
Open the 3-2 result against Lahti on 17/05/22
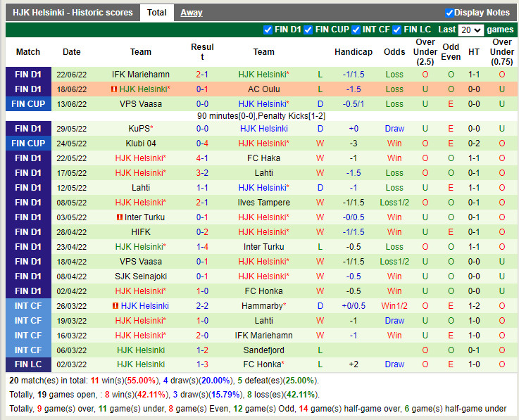pyautogui.click(x=202, y=173)
